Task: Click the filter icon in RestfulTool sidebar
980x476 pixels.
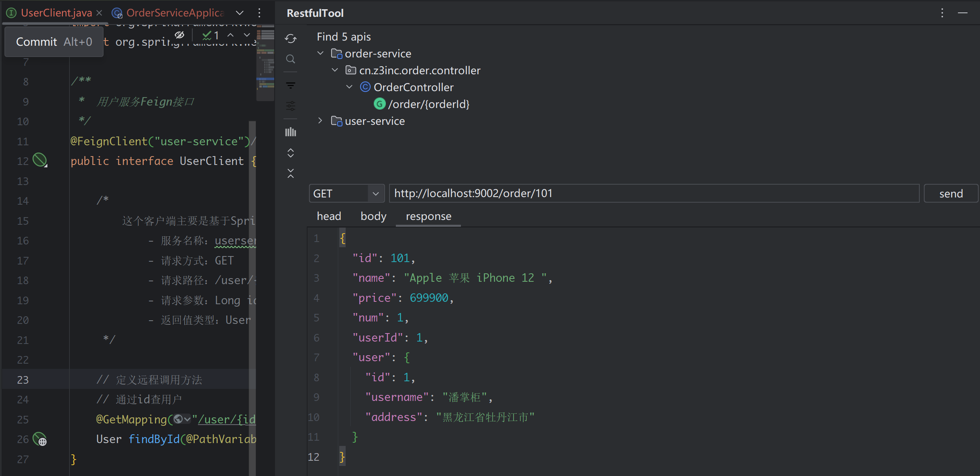Action: (x=291, y=85)
